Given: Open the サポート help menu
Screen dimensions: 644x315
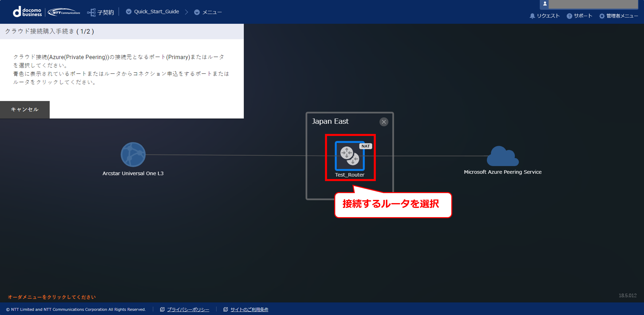Looking at the screenshot, I should coord(579,16).
